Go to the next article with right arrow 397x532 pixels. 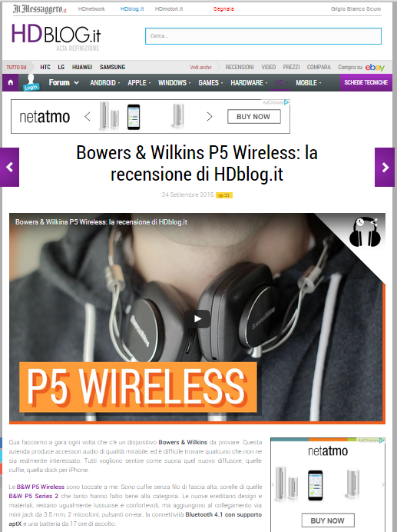pos(385,167)
